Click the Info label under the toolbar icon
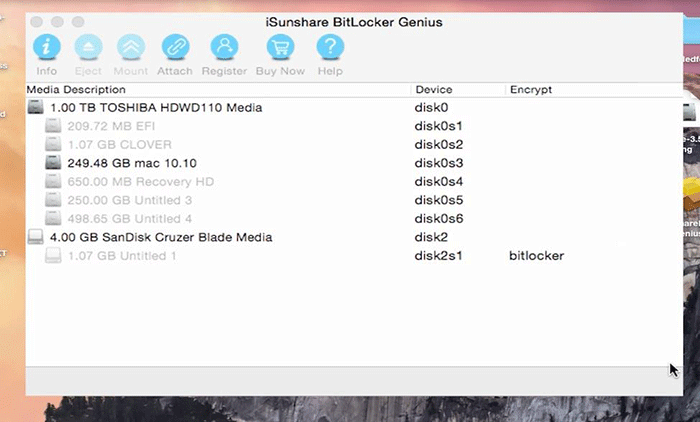This screenshot has height=422, width=700. point(46,71)
